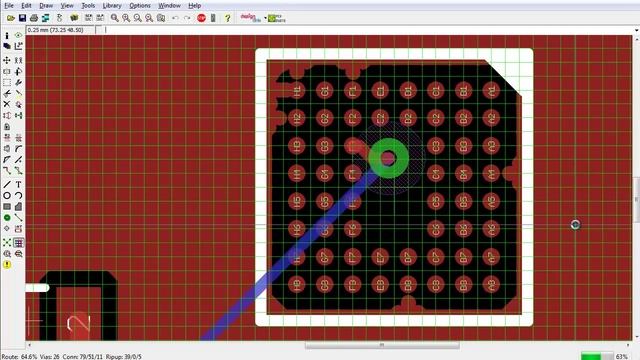Run a user language program (ULP)
The width and height of the screenshot is (640, 360).
pyautogui.click(x=100, y=18)
